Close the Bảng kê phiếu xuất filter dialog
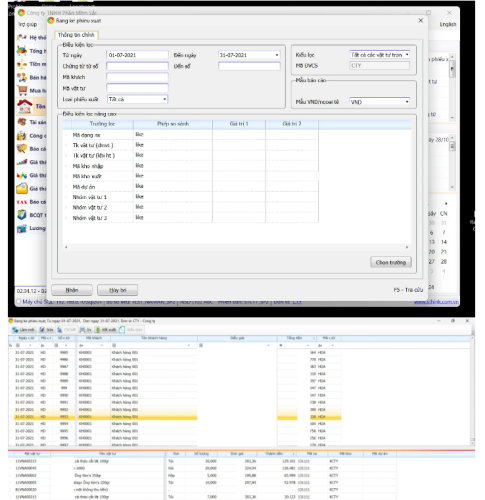This screenshot has width=485, height=500. pyautogui.click(x=421, y=21)
